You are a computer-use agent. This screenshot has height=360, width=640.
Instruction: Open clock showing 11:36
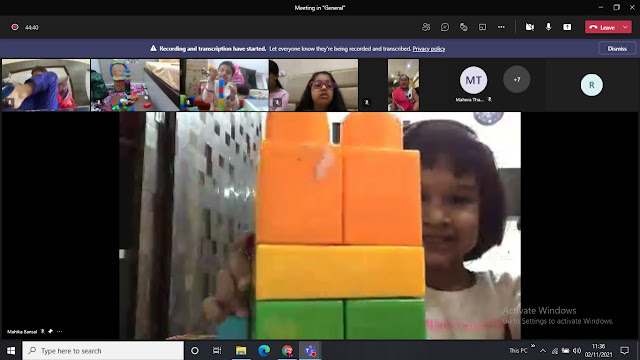tap(598, 351)
